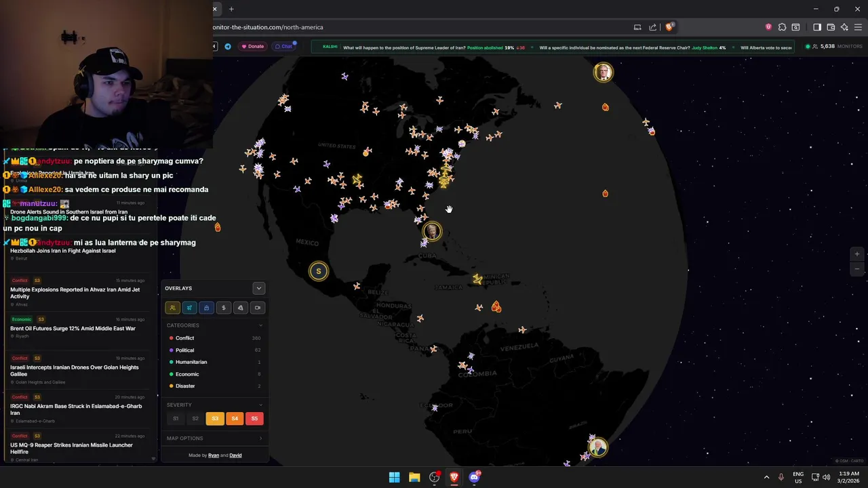Screen dimensions: 868x488
Task: Share this page from address bar
Action: point(652,27)
